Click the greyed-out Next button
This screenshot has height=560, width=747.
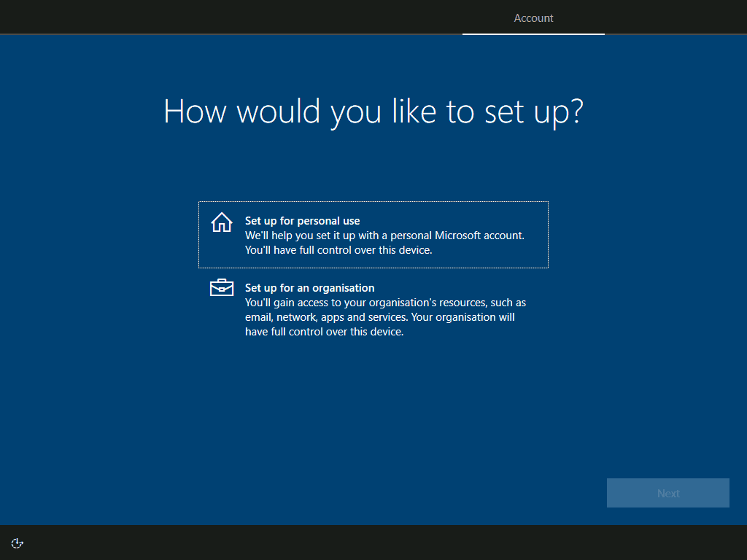click(x=667, y=492)
